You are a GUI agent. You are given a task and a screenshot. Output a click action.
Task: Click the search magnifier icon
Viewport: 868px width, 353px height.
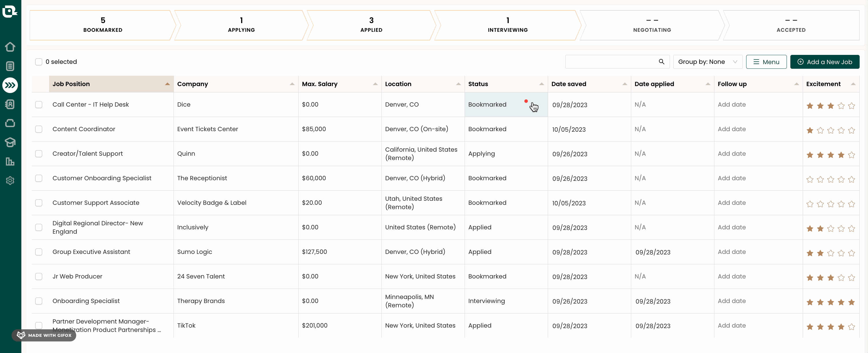point(661,62)
